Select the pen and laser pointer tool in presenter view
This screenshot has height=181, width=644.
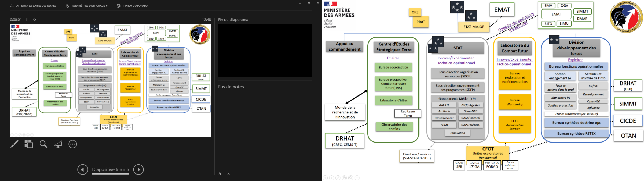[15, 144]
